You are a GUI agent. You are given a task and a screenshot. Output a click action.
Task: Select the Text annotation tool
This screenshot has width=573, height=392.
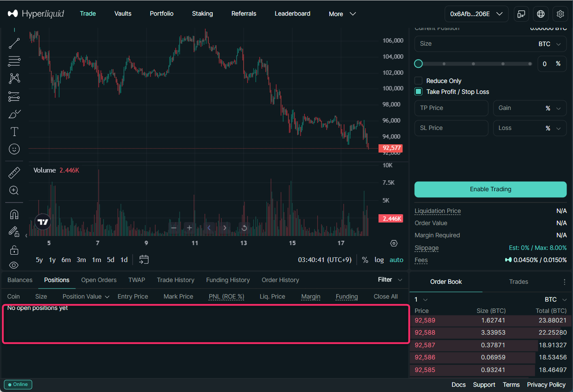coord(14,132)
